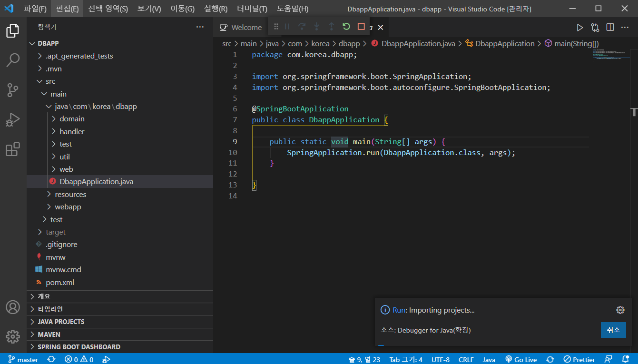Expand the MAVEN section
638x364 pixels.
tap(120, 334)
